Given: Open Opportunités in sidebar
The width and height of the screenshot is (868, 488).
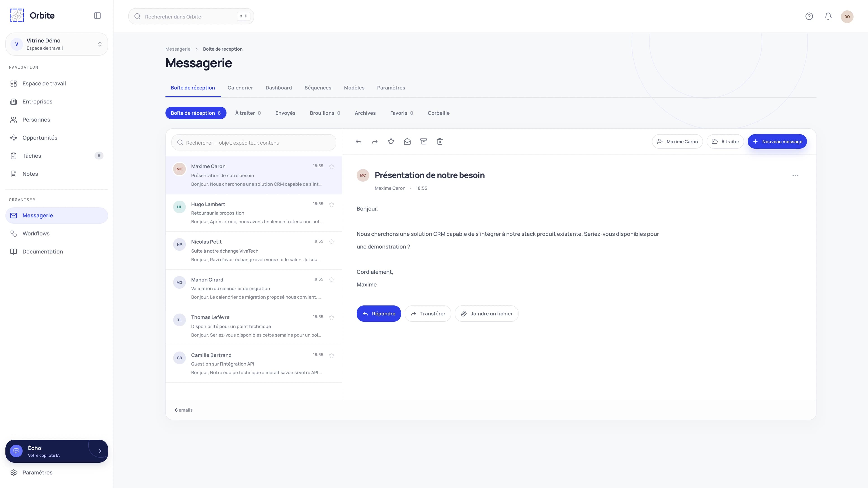Looking at the screenshot, I should click(x=57, y=138).
